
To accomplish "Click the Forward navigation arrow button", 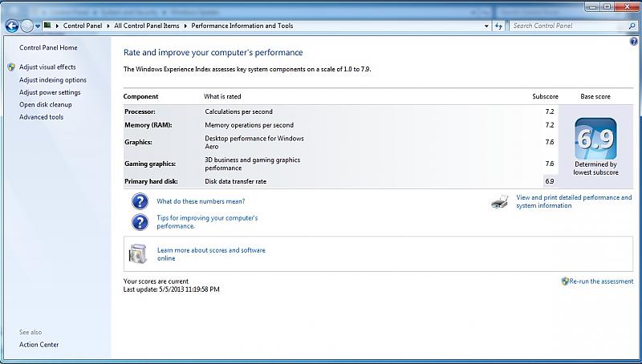I will click(27, 26).
